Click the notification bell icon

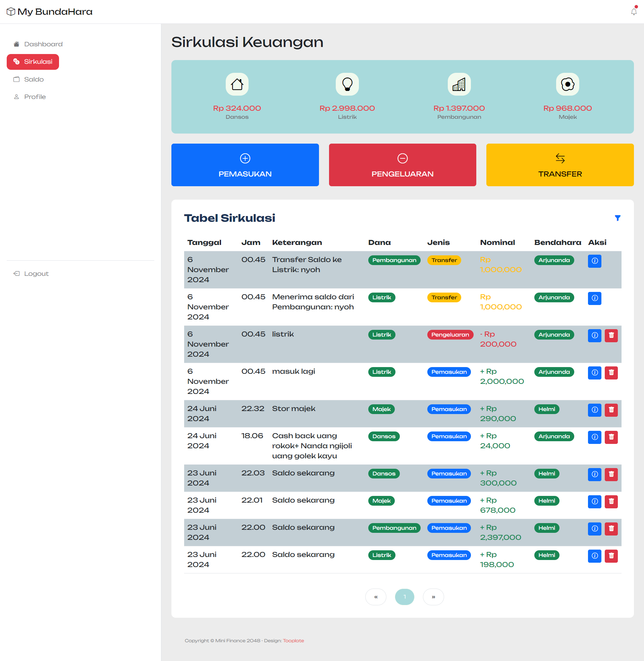pyautogui.click(x=634, y=12)
